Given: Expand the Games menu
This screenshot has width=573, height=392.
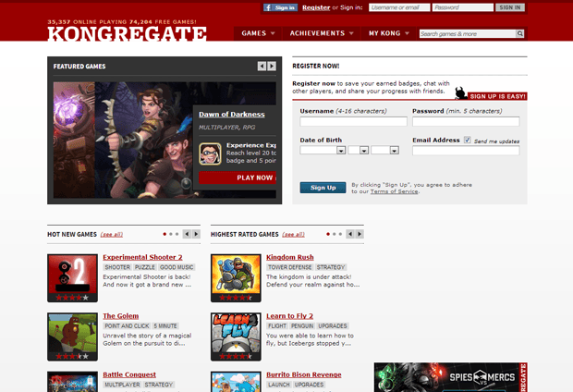Looking at the screenshot, I should click(258, 33).
